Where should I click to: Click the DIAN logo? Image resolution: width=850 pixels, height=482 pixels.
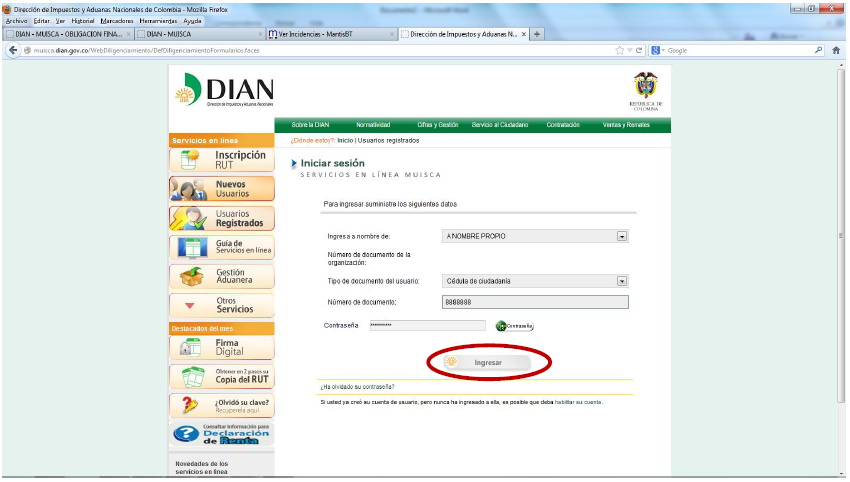point(224,89)
